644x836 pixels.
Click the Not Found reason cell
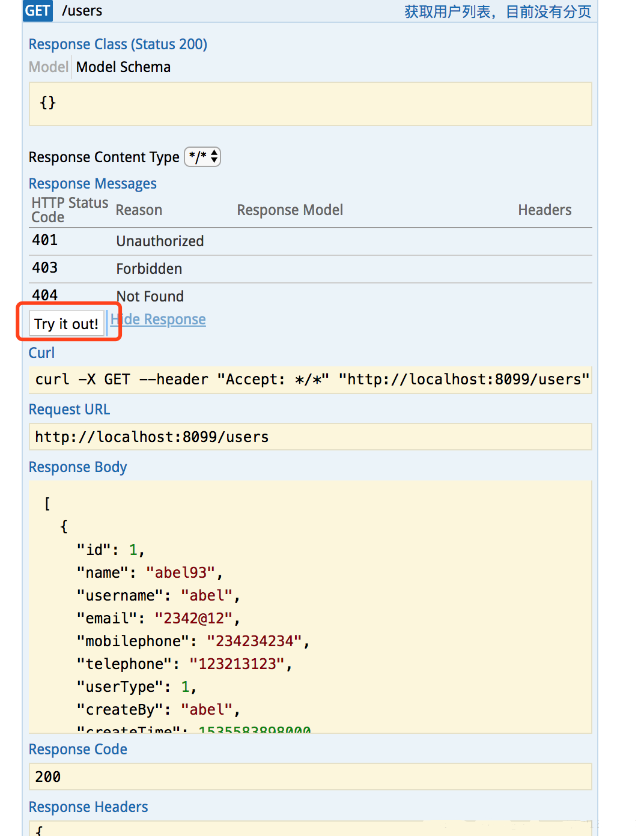coord(150,296)
